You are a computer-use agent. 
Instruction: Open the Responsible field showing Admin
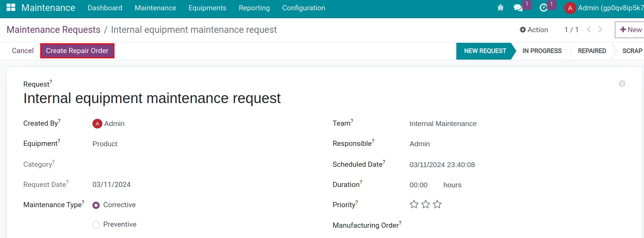tap(420, 144)
